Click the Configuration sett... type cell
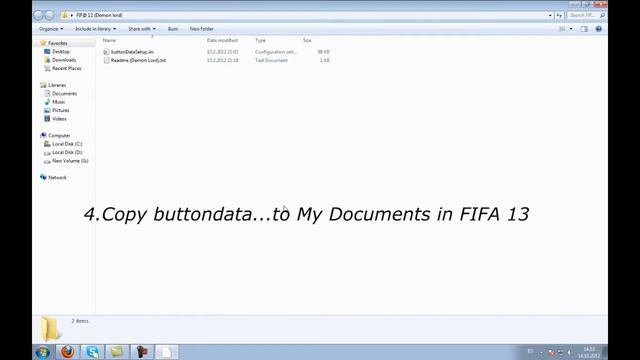This screenshot has width=640, height=360. (x=276, y=52)
